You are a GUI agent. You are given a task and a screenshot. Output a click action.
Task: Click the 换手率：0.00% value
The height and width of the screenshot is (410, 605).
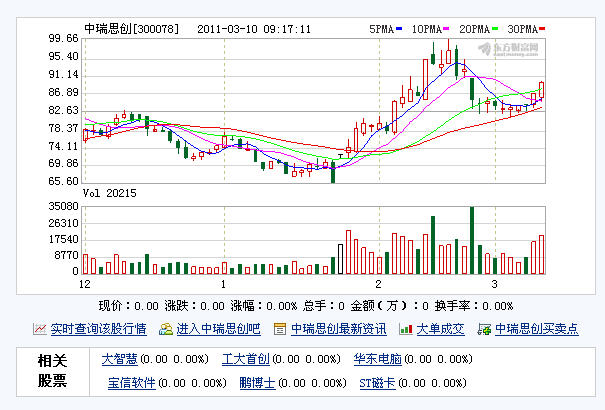coord(474,306)
